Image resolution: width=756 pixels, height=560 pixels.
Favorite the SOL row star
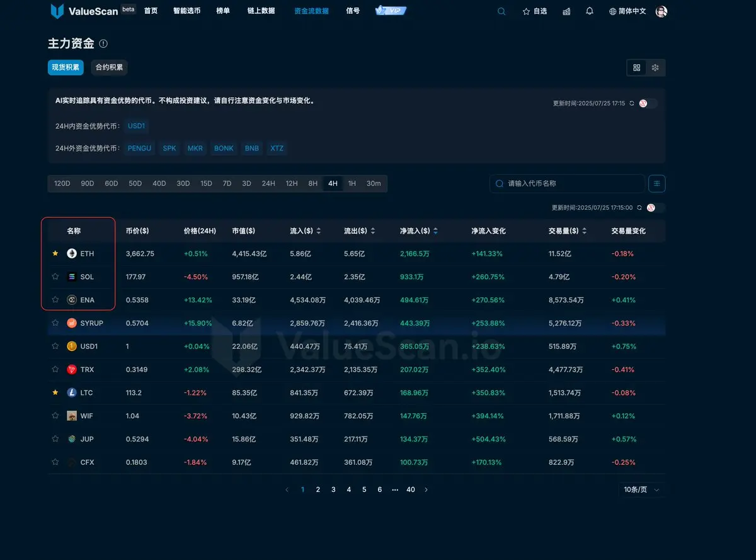point(55,277)
